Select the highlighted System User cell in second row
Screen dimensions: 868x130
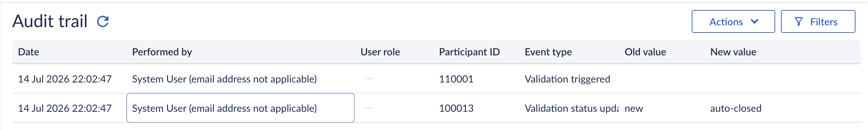click(241, 108)
